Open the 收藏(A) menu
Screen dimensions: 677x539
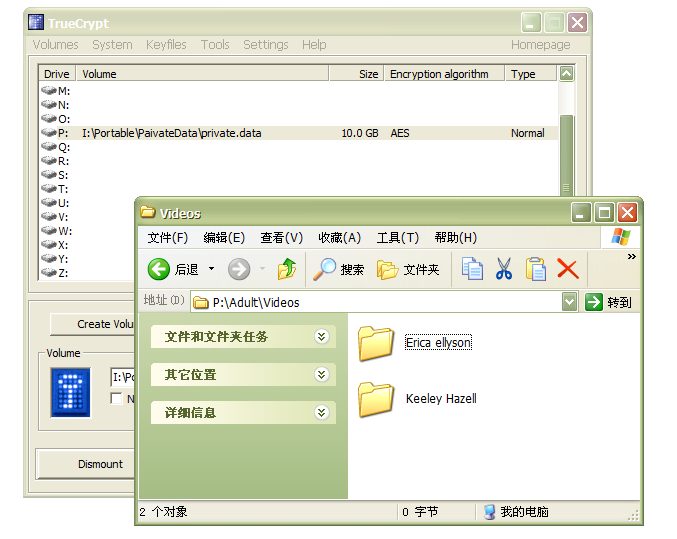point(339,238)
